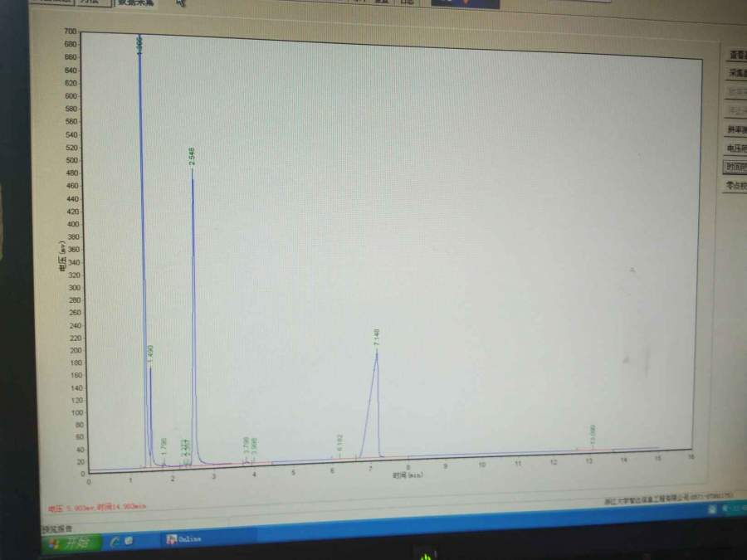
Task: Click the first button in the right panel
Action: [738, 55]
